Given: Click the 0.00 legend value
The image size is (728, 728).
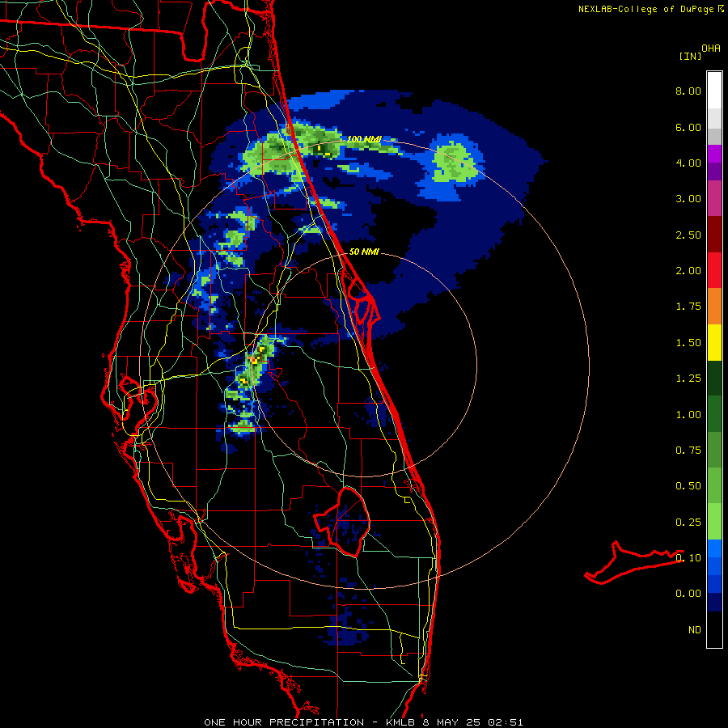Looking at the screenshot, I should click(688, 594).
